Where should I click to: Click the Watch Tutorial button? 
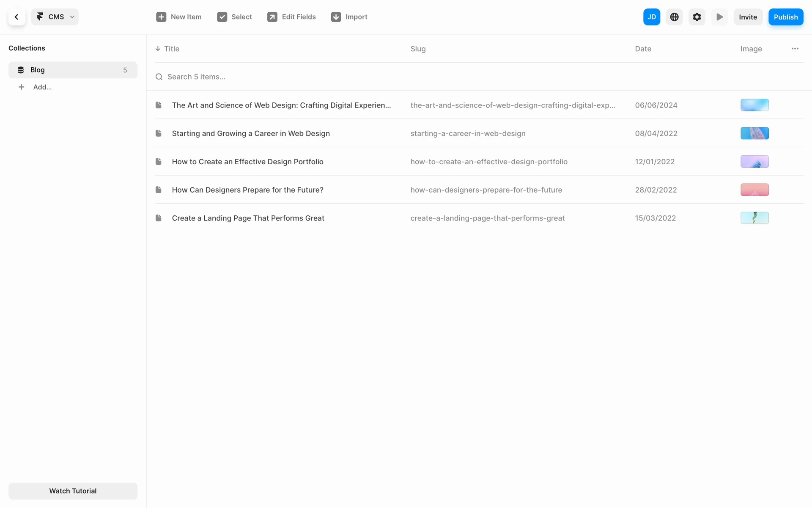pyautogui.click(x=73, y=491)
